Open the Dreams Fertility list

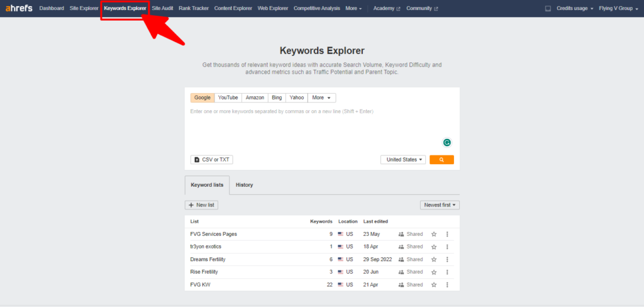point(208,259)
